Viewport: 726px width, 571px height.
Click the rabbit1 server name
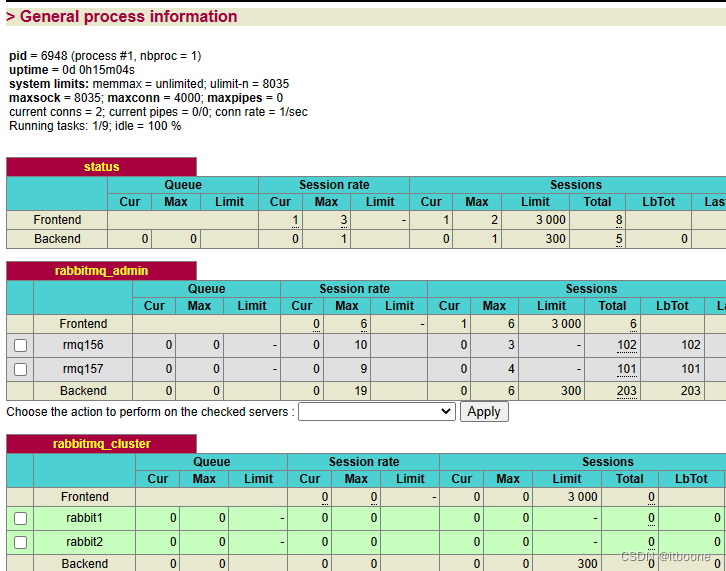[84, 518]
